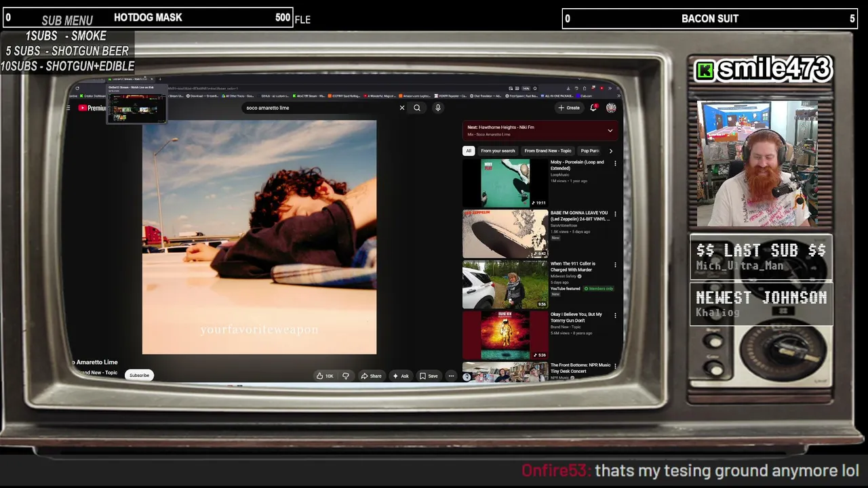This screenshot has height=488, width=868.
Task: Click the 911 Caller video thumbnail
Action: (x=505, y=285)
